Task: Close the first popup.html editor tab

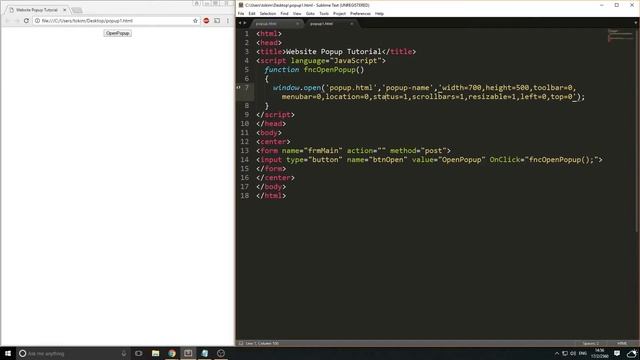Action: pos(297,24)
